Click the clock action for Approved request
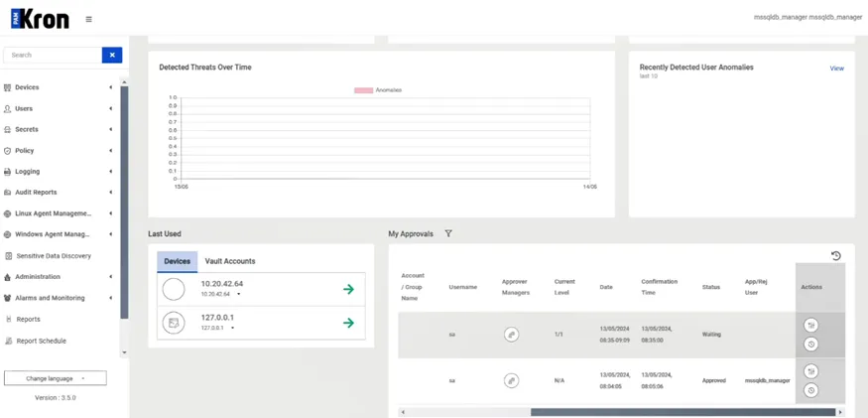868x418 pixels. 811,390
